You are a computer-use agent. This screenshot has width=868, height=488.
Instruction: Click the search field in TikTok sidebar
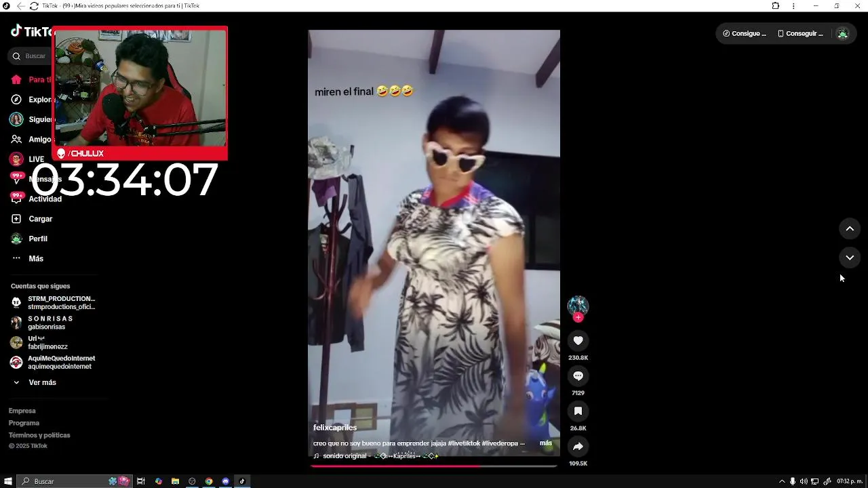click(31, 56)
